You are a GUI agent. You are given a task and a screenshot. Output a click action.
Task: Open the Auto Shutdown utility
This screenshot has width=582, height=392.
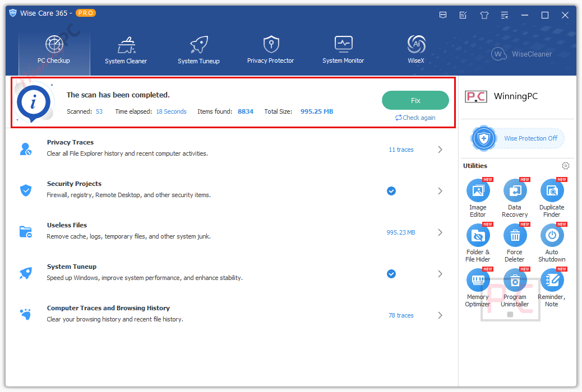[x=552, y=243]
